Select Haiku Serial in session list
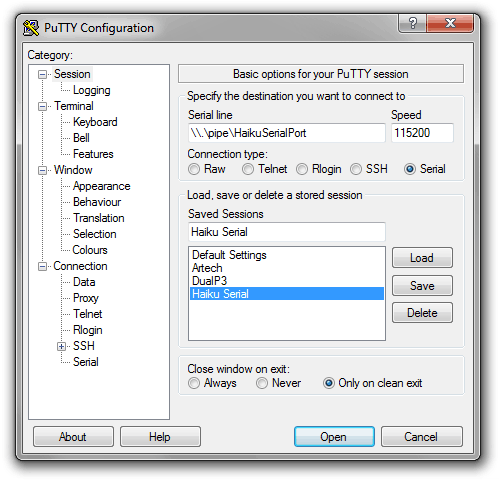 coord(287,294)
